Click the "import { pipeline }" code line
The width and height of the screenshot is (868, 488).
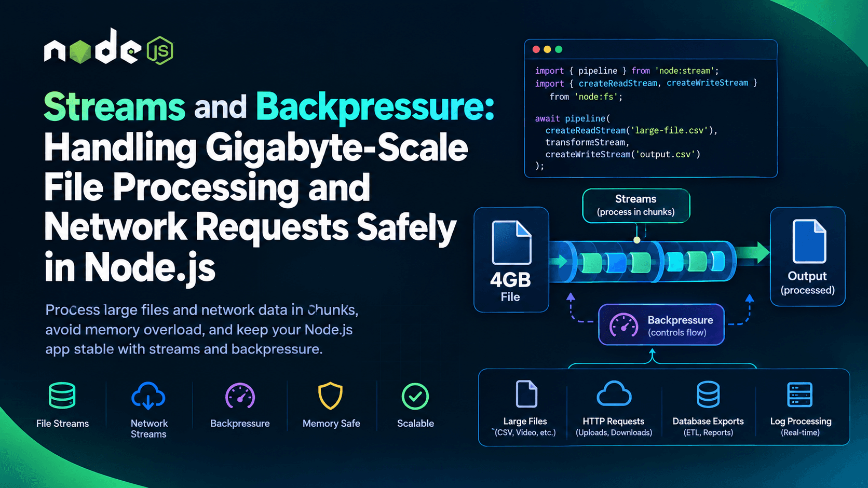(627, 71)
